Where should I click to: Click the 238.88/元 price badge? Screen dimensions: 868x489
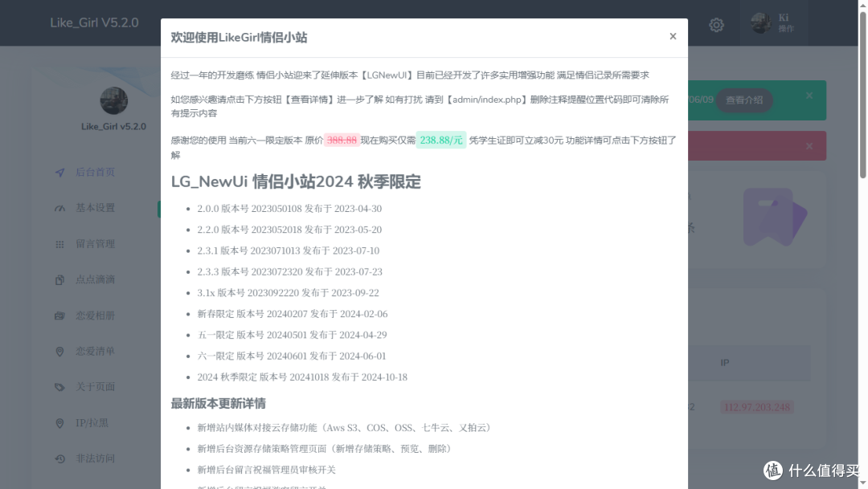point(441,141)
